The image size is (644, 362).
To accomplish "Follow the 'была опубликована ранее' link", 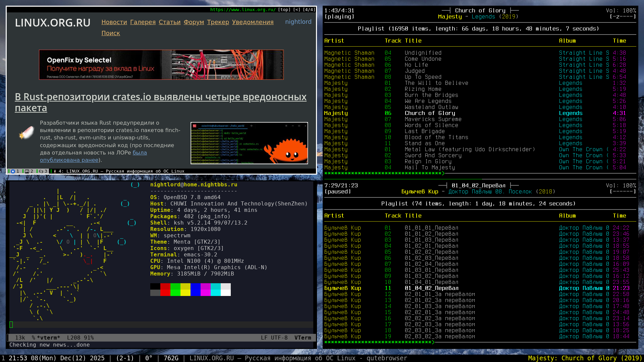I will click(69, 160).
